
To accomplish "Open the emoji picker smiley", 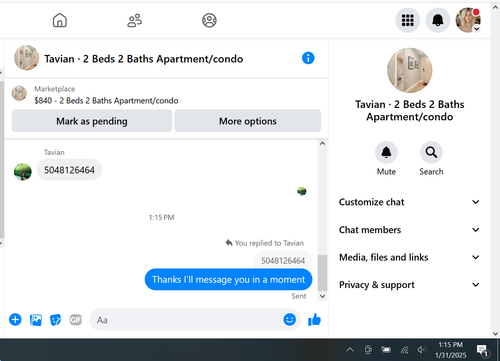I will click(289, 319).
